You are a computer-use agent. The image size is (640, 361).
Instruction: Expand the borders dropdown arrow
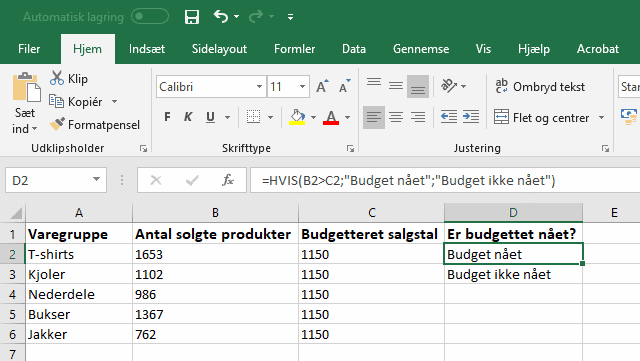(x=270, y=118)
